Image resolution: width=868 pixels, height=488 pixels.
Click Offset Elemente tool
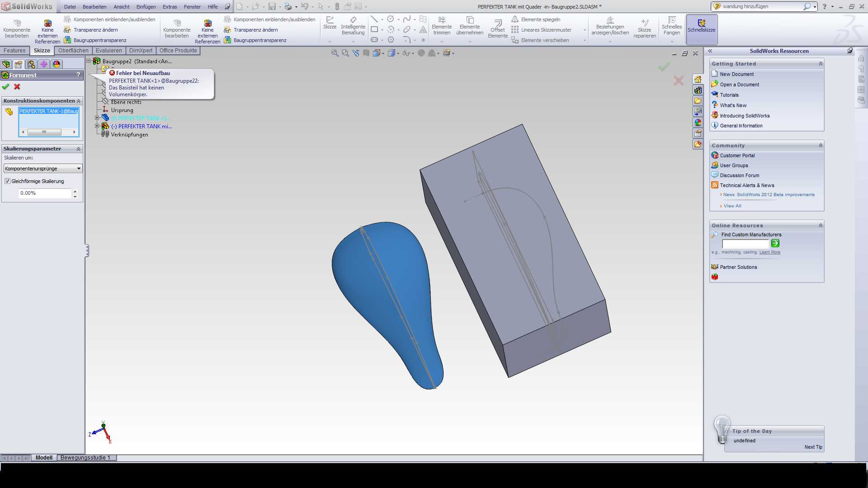pos(498,29)
